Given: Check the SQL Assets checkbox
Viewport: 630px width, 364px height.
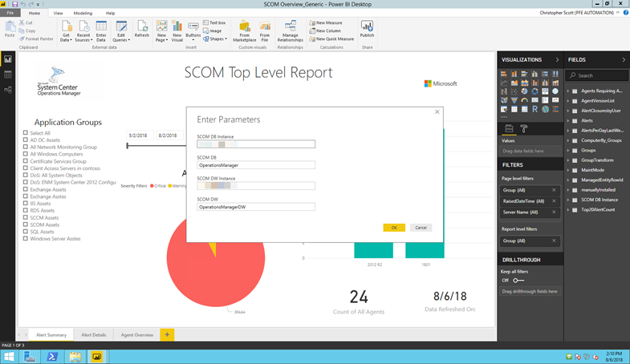Looking at the screenshot, I should pos(26,231).
